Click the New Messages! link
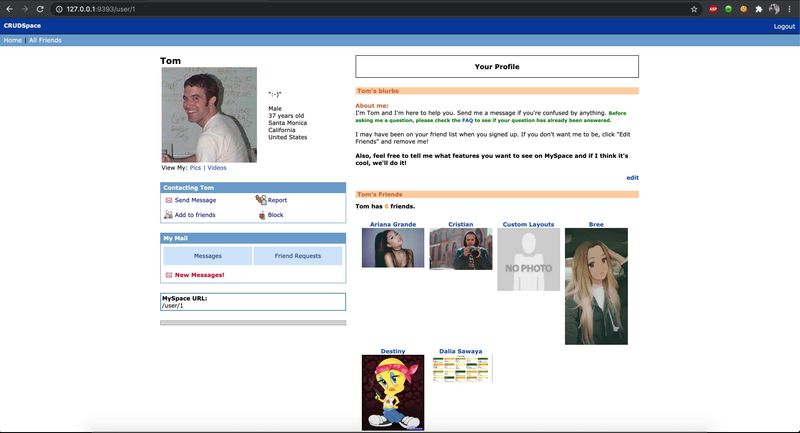 [x=199, y=275]
